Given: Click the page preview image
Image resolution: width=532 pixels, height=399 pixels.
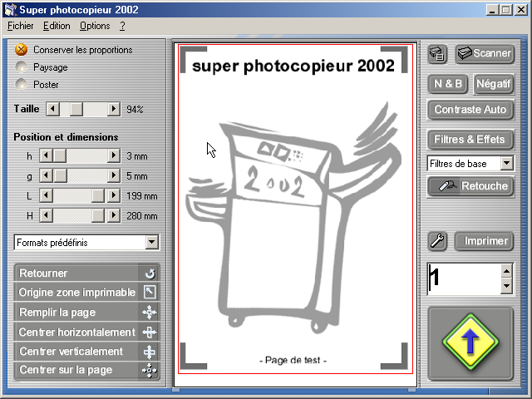Looking at the screenshot, I should coord(295,209).
